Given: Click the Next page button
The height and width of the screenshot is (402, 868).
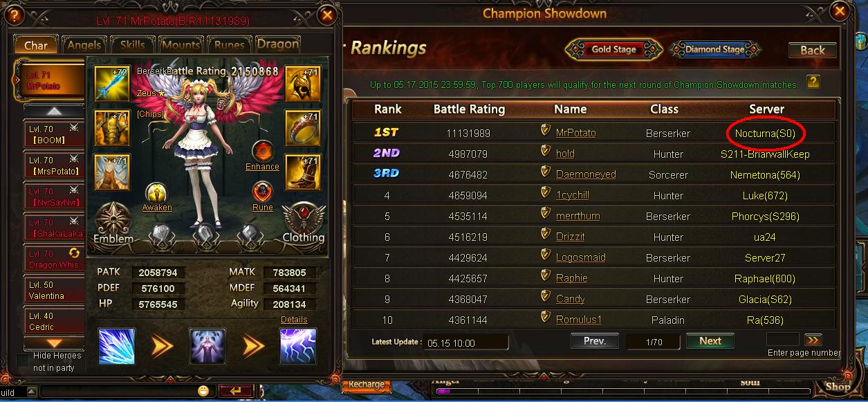Looking at the screenshot, I should coord(710,340).
